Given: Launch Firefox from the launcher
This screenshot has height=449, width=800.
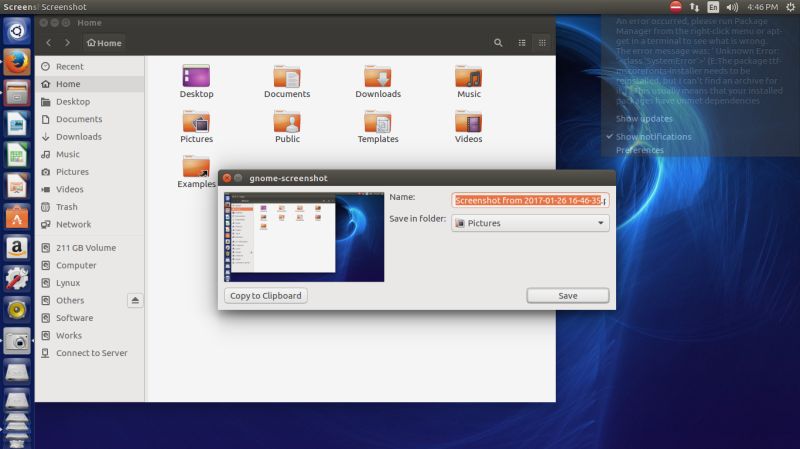Looking at the screenshot, I should tap(17, 62).
